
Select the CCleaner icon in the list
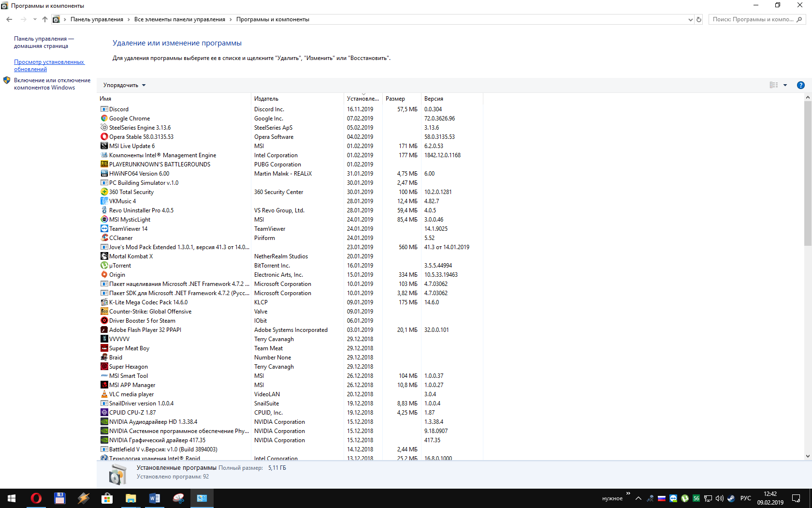(104, 238)
